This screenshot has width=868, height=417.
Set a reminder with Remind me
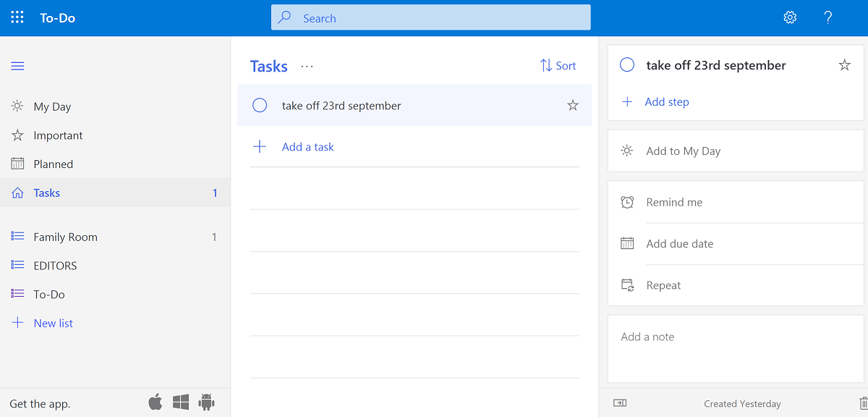pyautogui.click(x=736, y=203)
